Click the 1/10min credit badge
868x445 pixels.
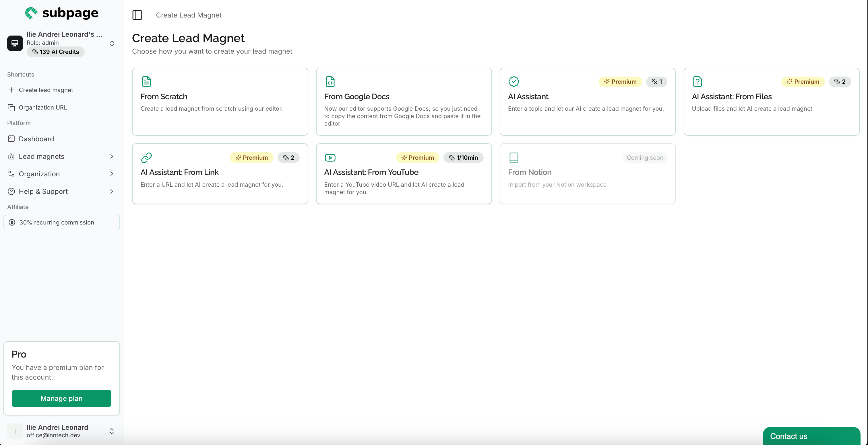[464, 158]
